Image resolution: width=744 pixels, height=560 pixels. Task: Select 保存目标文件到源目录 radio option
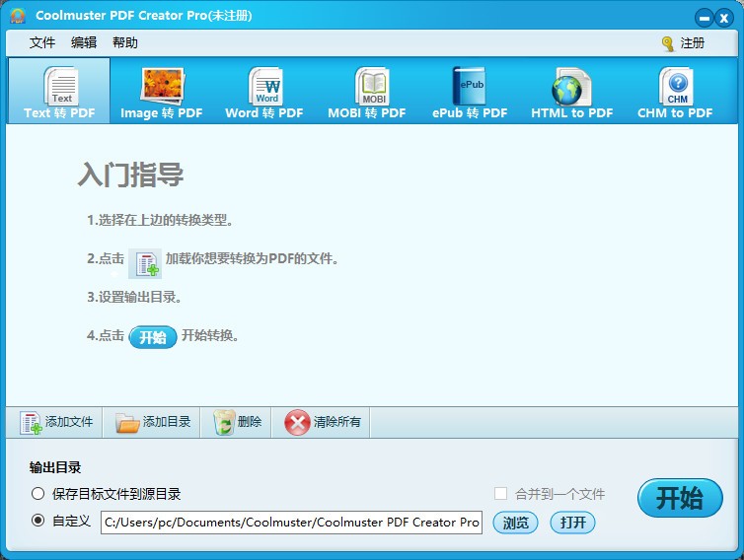tap(106, 494)
